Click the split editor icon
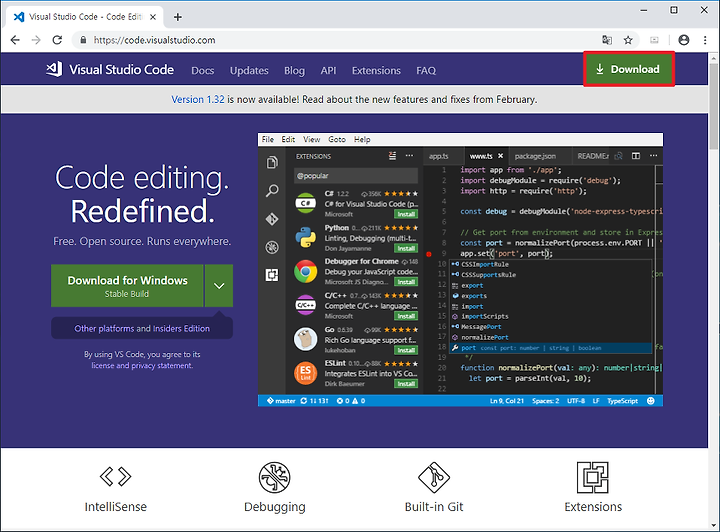720x532 pixels. click(636, 156)
